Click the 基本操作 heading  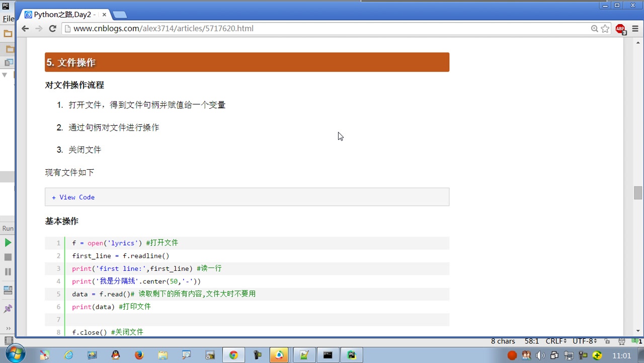click(61, 221)
